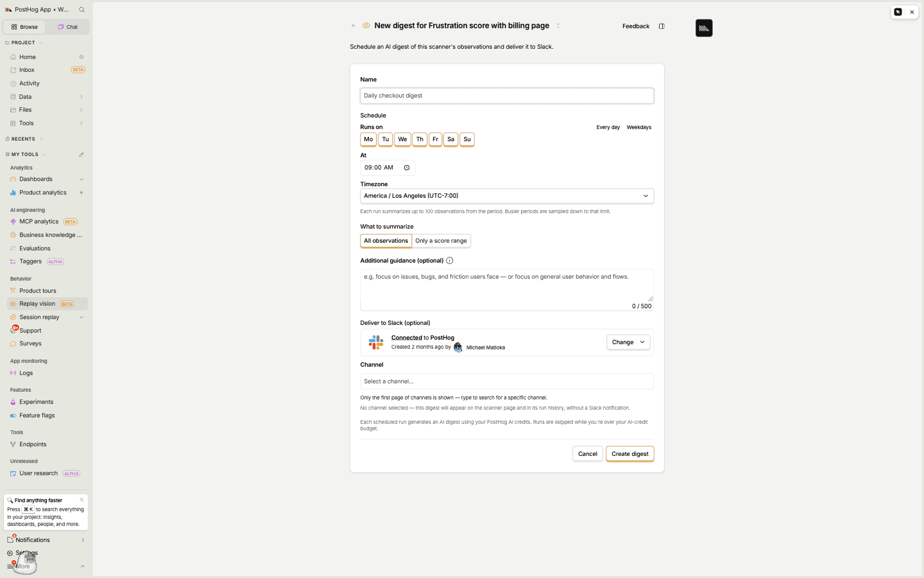Toggle Wednesday in Runs on

[x=402, y=139]
